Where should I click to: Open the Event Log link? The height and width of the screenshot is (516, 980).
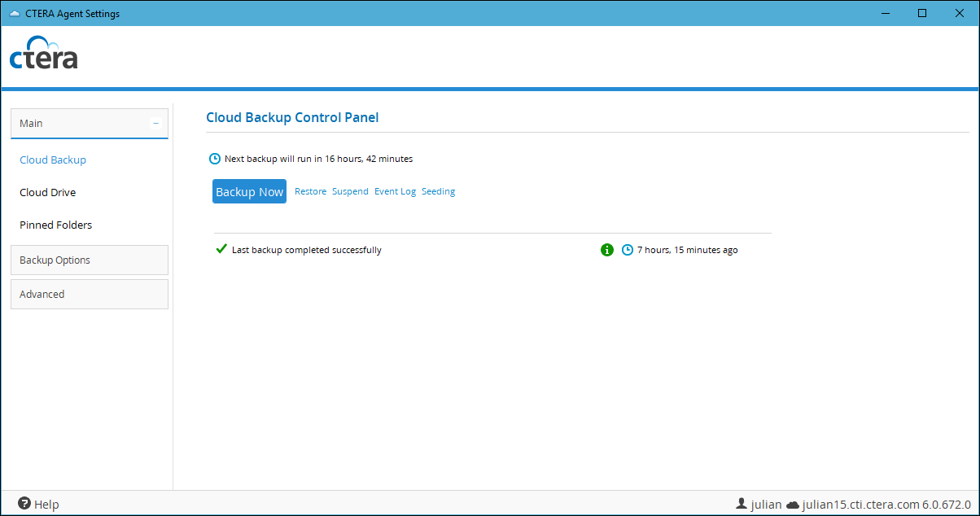(395, 191)
